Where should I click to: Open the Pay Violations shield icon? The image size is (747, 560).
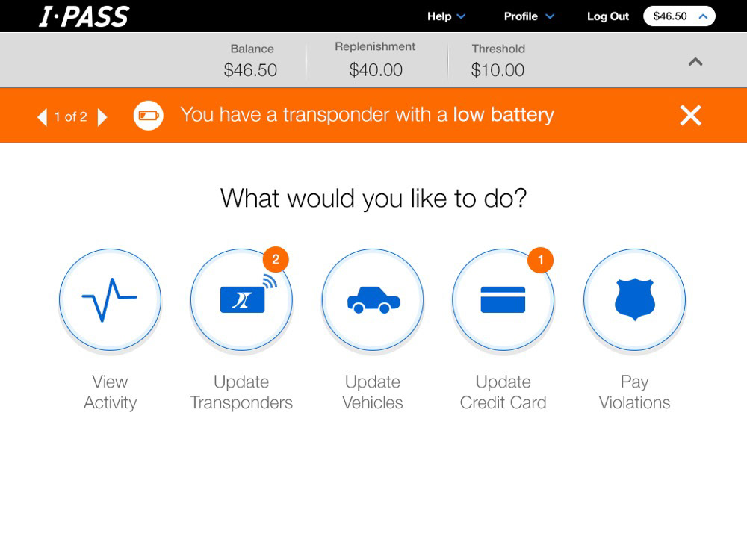(x=634, y=300)
